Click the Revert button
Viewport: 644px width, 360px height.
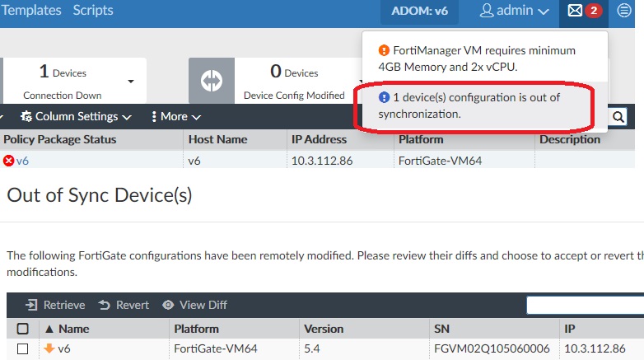pyautogui.click(x=124, y=305)
